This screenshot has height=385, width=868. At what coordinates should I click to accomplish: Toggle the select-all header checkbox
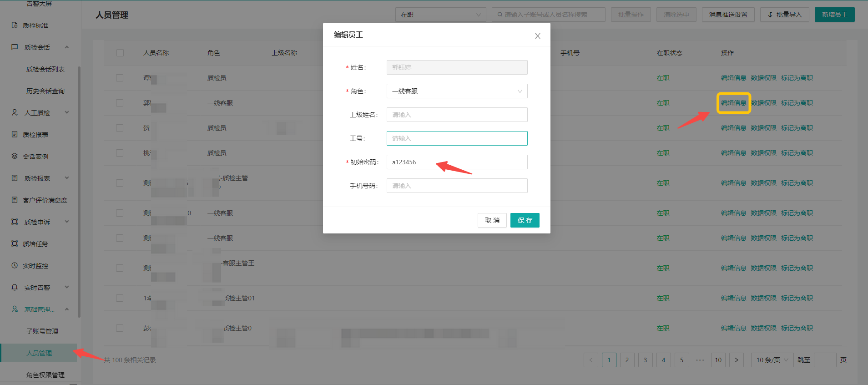point(120,53)
